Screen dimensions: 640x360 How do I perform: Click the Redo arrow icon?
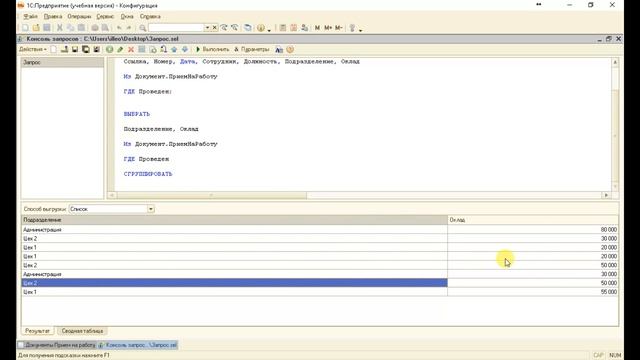tap(129, 28)
